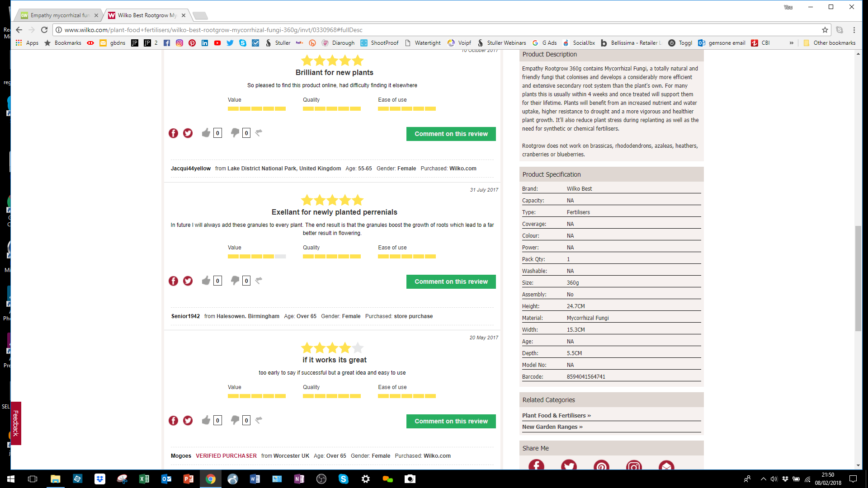Open Pinterest share icon under Share Me
This screenshot has width=868, height=488.
pos(601,466)
